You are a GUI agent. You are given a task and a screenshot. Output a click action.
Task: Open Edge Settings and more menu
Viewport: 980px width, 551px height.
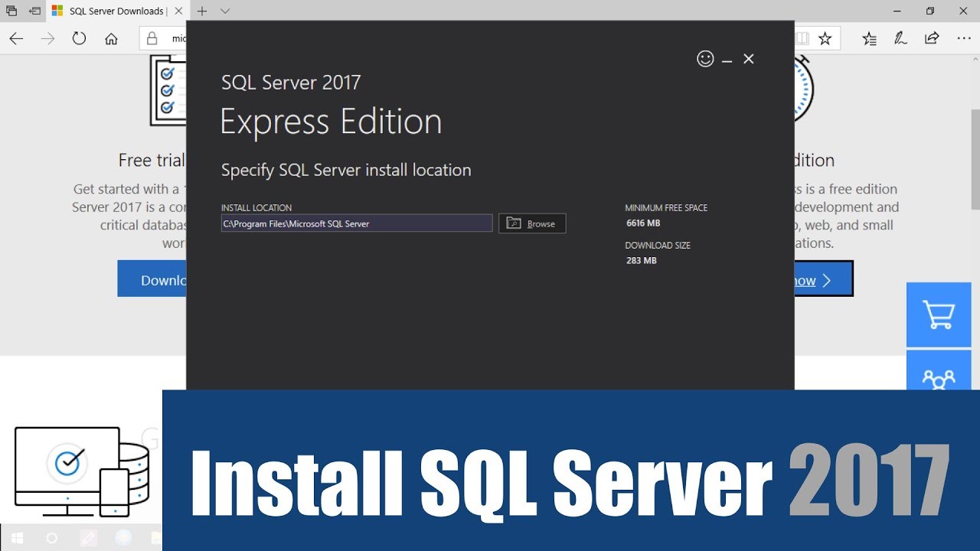(x=964, y=39)
